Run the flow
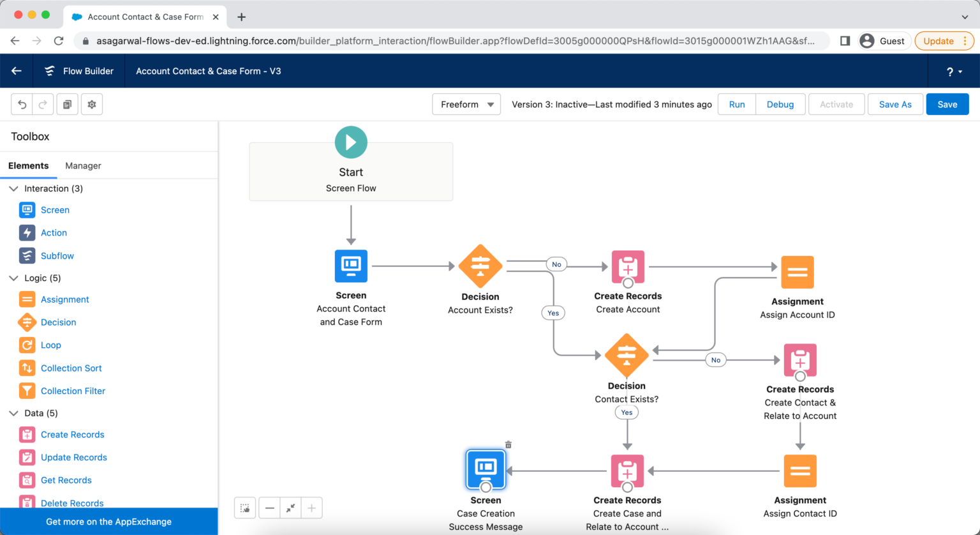This screenshot has height=535, width=980. pos(736,104)
